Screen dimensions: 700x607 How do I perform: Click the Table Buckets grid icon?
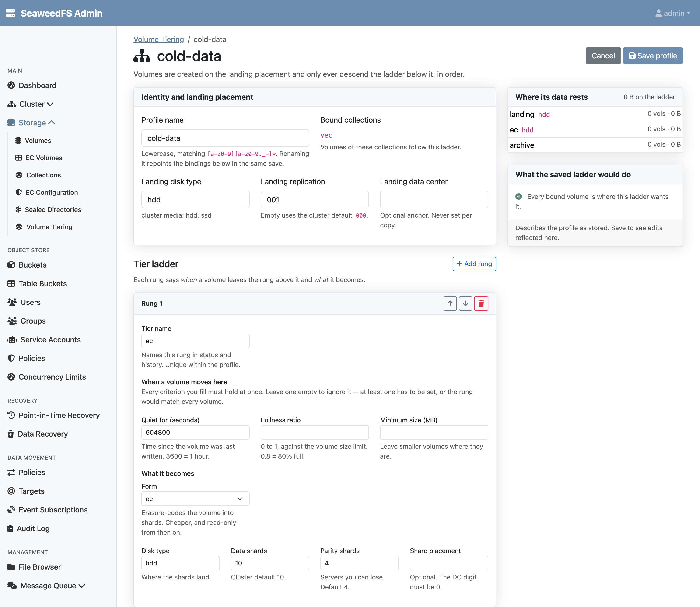pyautogui.click(x=11, y=283)
